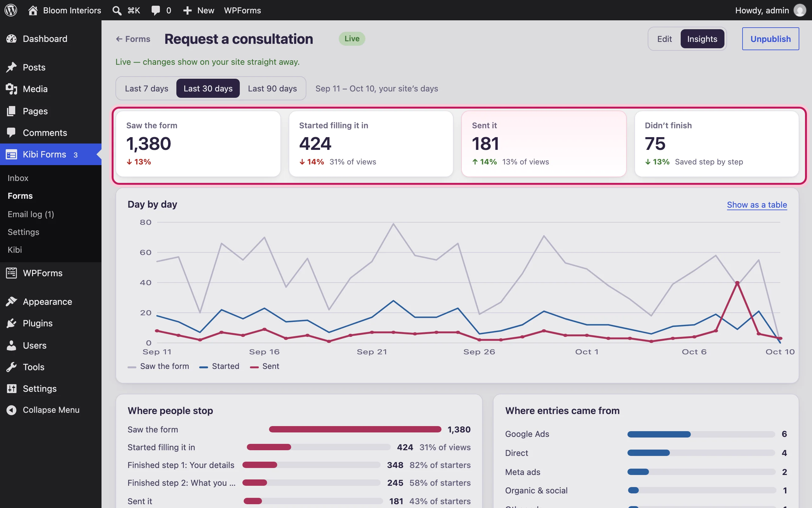Click the Comments sidebar icon
The image size is (812, 508).
(x=11, y=133)
